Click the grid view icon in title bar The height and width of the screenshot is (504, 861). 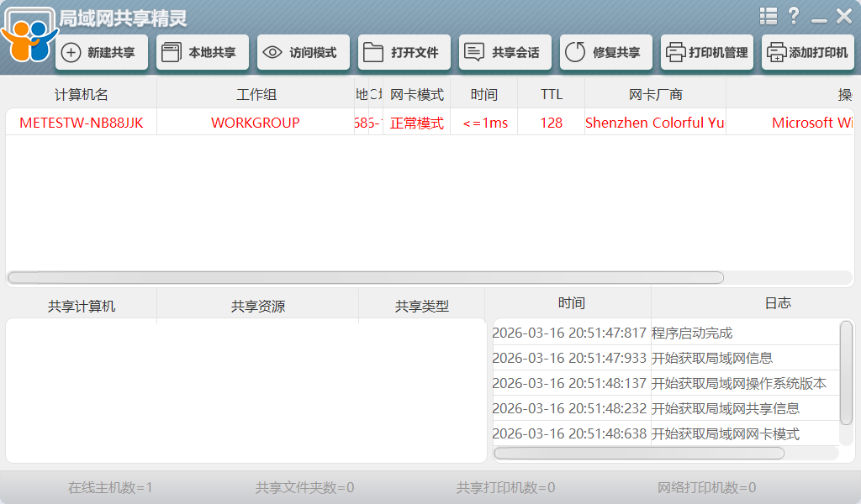tap(768, 15)
